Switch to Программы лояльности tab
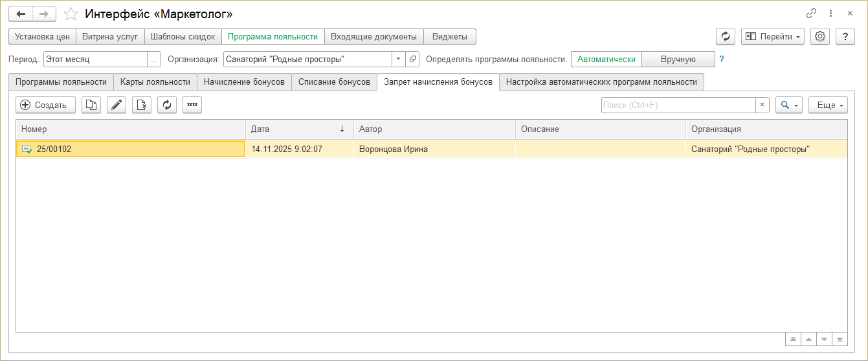 pos(61,82)
